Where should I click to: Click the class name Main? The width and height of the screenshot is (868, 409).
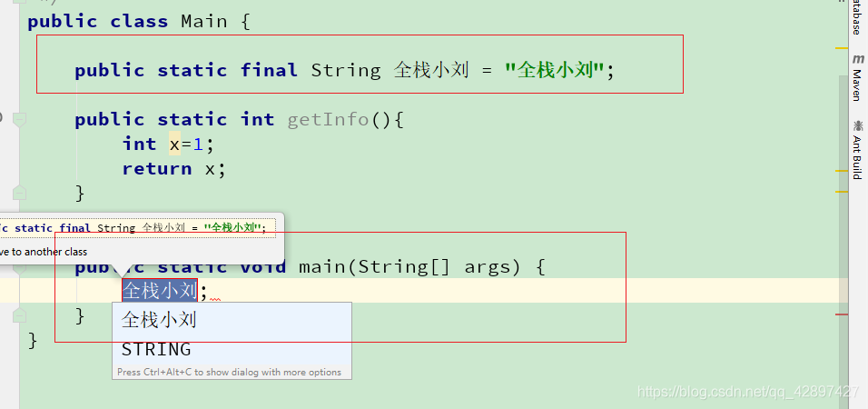point(204,22)
